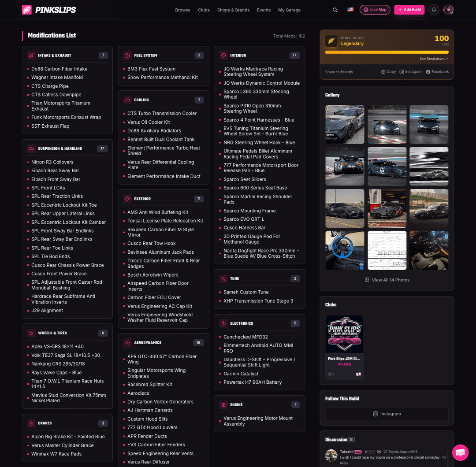This screenshot has width=476, height=467.
Task: Expand View All 14 Photos
Action: (x=387, y=280)
